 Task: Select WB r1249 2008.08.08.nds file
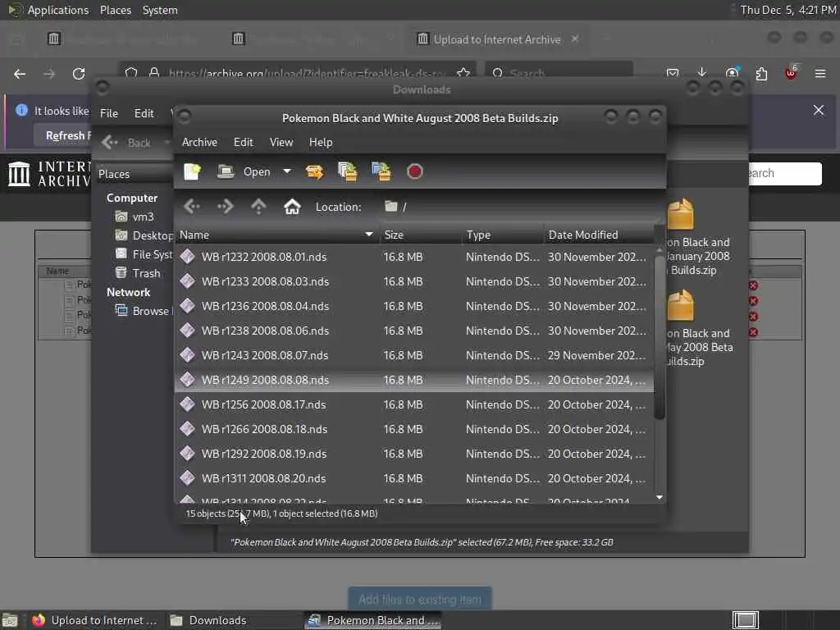tap(414, 381)
